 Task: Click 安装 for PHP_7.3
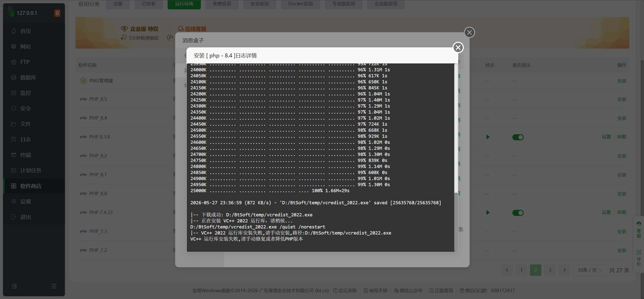[622, 232]
